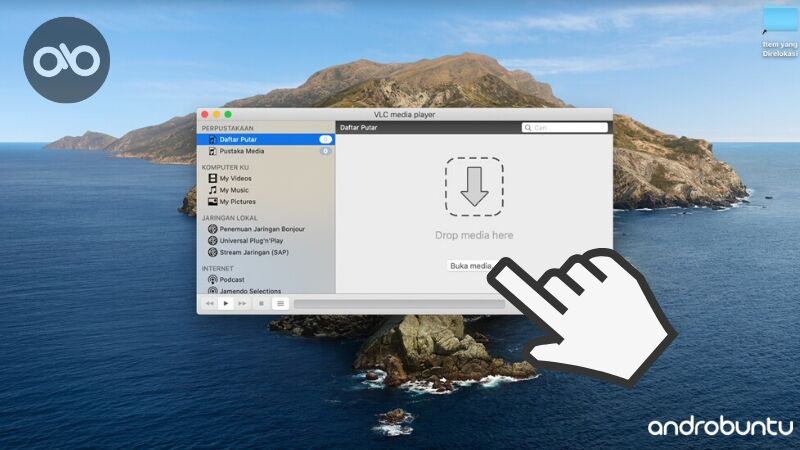Click the Pustaka Media item count badge
800x450 pixels.
coord(326,151)
